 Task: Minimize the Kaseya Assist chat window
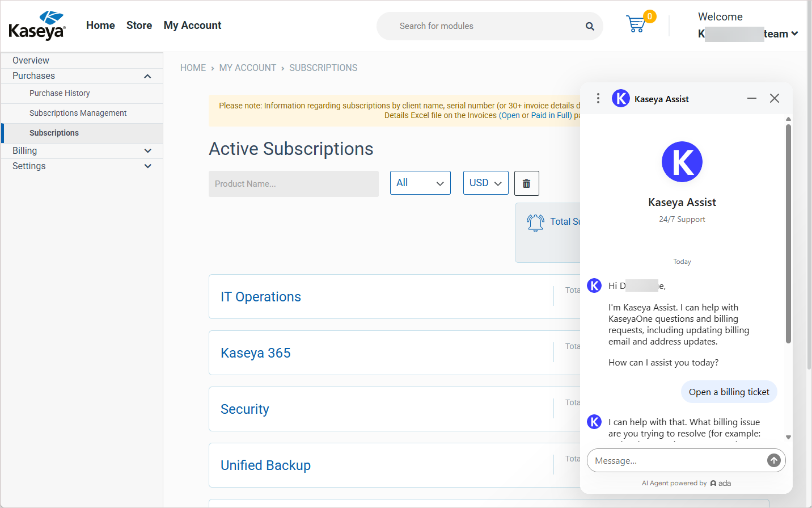tap(752, 99)
